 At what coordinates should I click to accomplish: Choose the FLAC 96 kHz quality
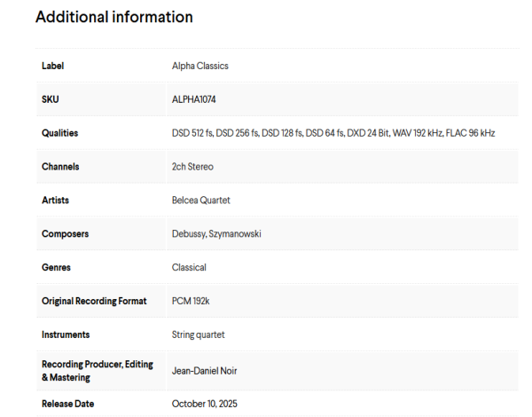pos(469,133)
